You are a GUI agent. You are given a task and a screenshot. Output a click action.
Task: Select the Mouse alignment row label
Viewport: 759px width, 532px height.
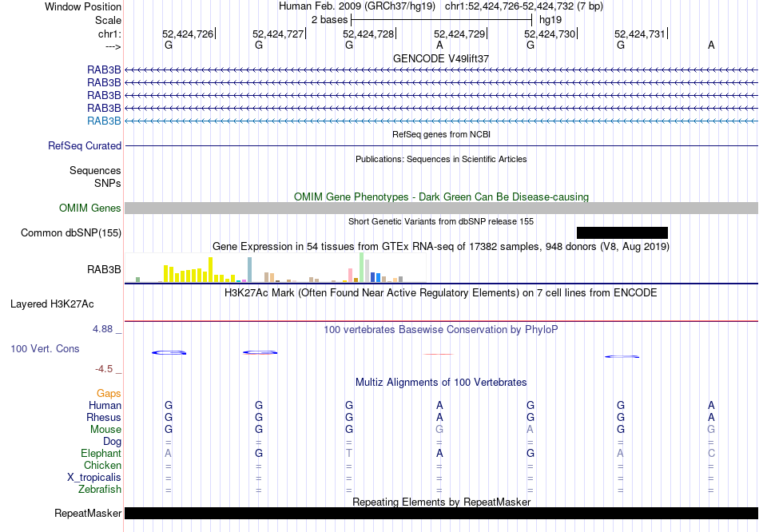pyautogui.click(x=106, y=430)
